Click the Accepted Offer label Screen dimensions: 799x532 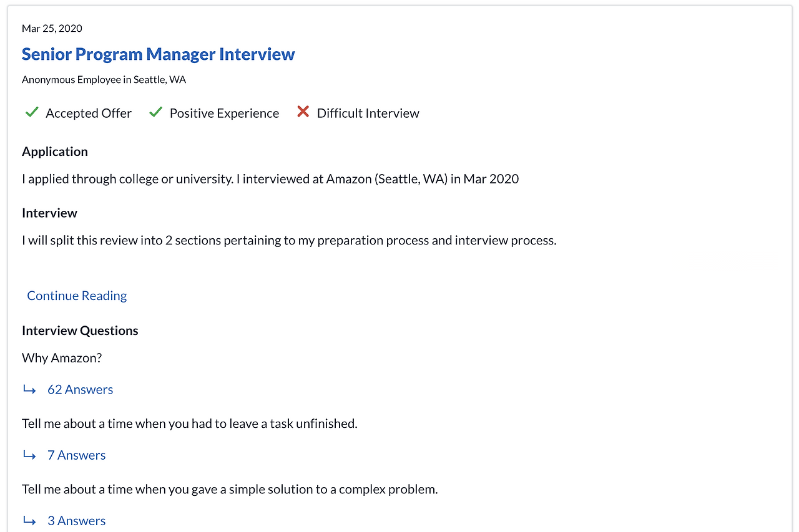[x=89, y=114]
